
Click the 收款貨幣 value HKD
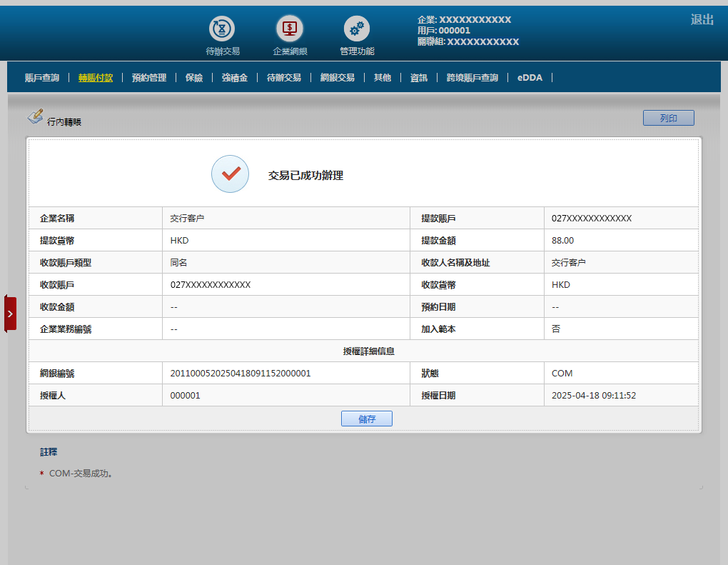pos(561,285)
